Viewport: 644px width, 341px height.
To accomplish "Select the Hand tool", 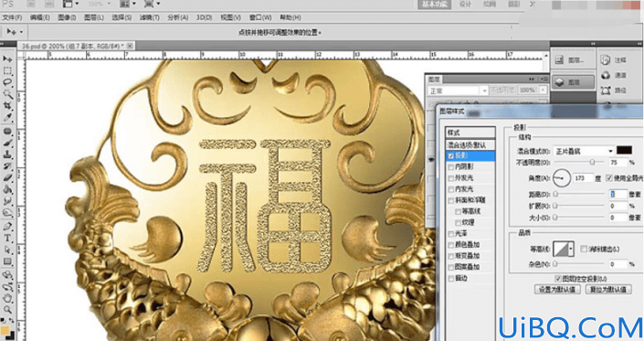I will click(7, 297).
